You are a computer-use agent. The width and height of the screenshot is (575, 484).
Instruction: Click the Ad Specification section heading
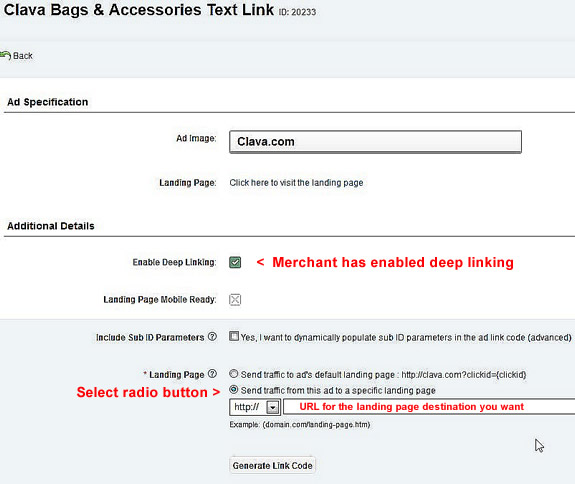48,102
